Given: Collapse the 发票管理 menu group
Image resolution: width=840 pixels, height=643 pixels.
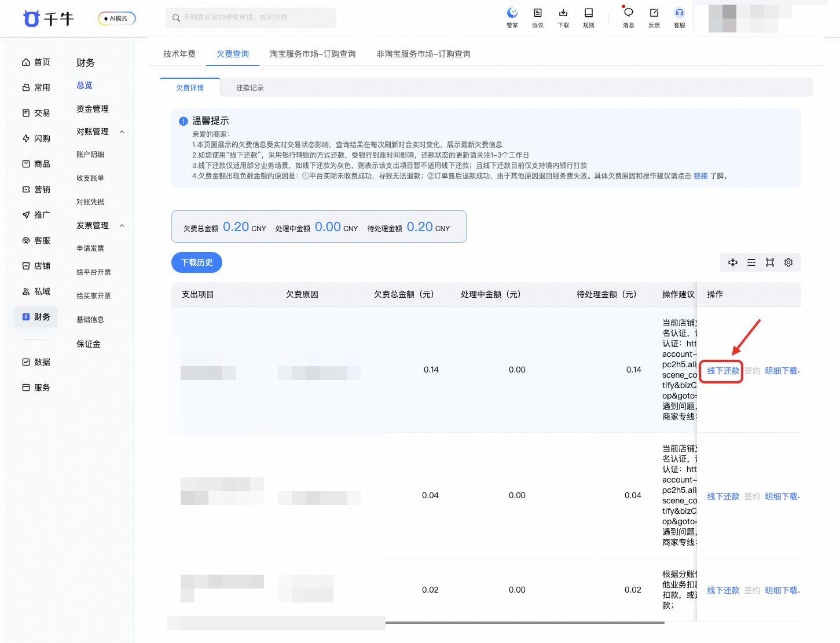Looking at the screenshot, I should pos(122,226).
